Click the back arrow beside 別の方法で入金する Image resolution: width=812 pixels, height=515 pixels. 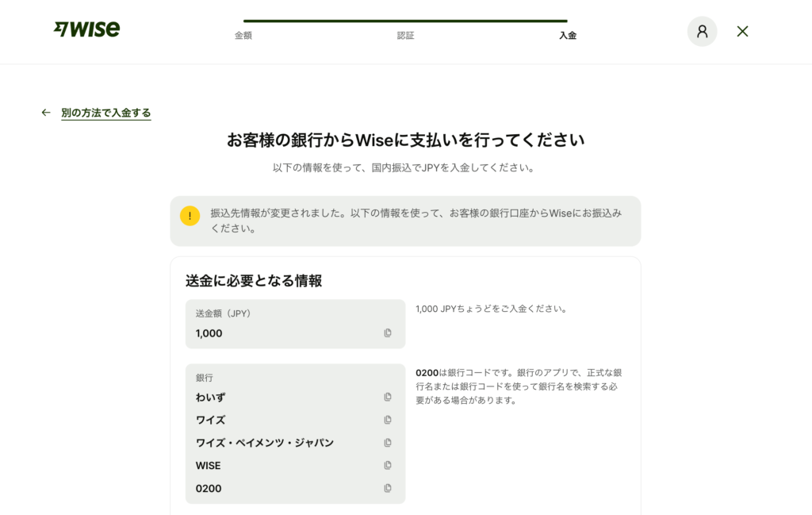point(45,112)
